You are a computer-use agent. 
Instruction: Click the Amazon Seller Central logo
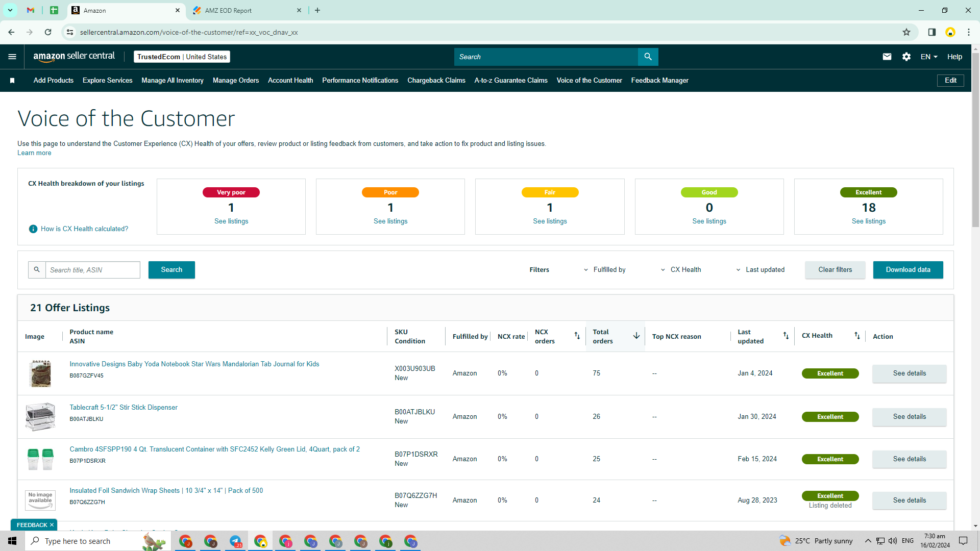[74, 57]
